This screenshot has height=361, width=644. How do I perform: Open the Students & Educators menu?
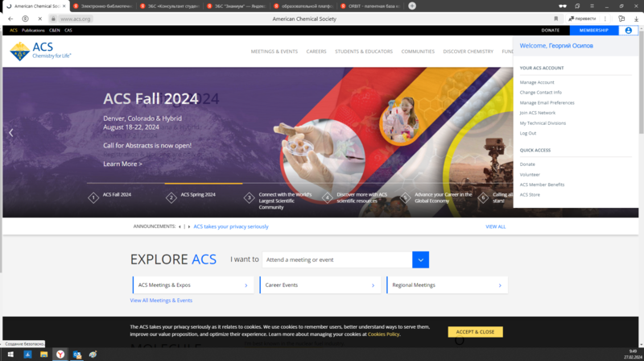click(x=364, y=52)
